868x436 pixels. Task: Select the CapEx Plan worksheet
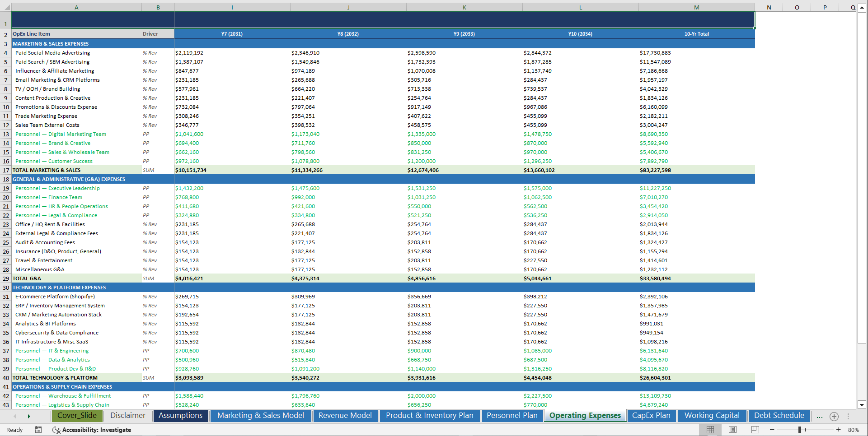tap(651, 415)
